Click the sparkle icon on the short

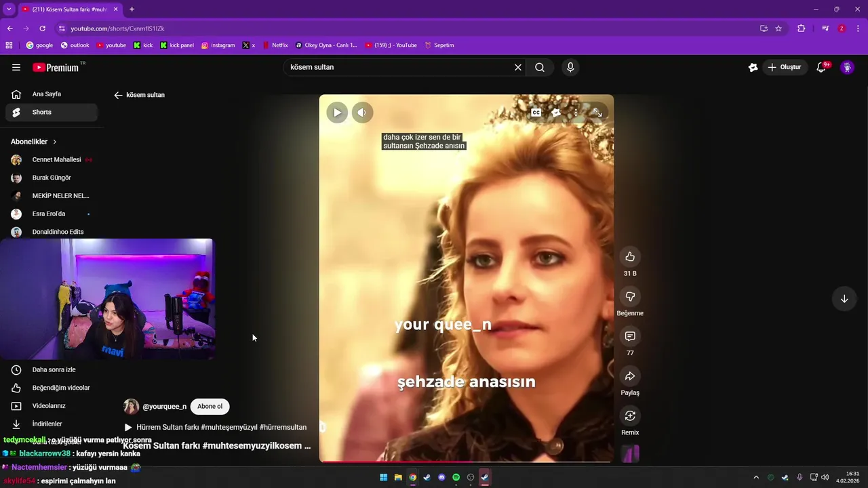pos(556,113)
